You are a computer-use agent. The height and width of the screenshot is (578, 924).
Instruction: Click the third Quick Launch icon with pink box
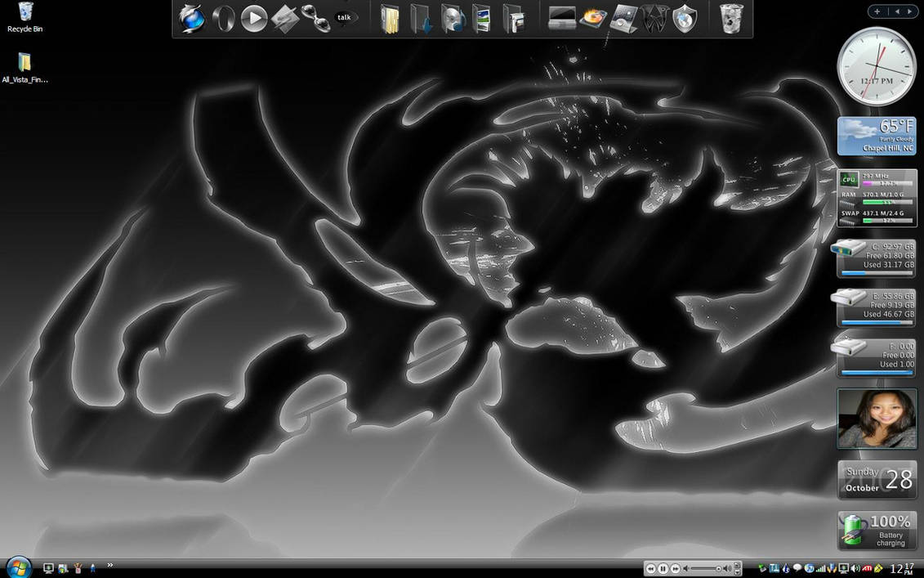click(77, 568)
